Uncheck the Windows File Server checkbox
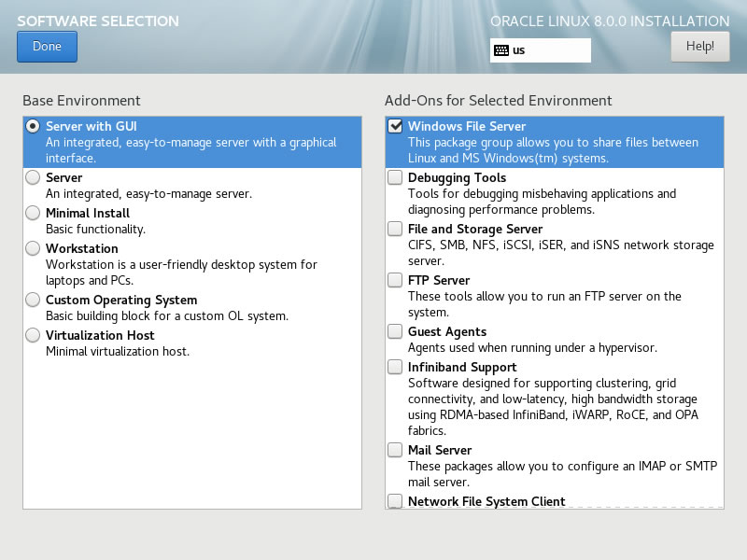 (395, 126)
